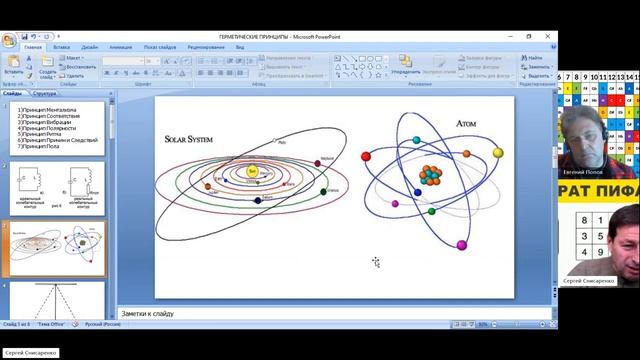This screenshot has width=640, height=360.
Task: Undo the last action
Action: tap(34, 37)
